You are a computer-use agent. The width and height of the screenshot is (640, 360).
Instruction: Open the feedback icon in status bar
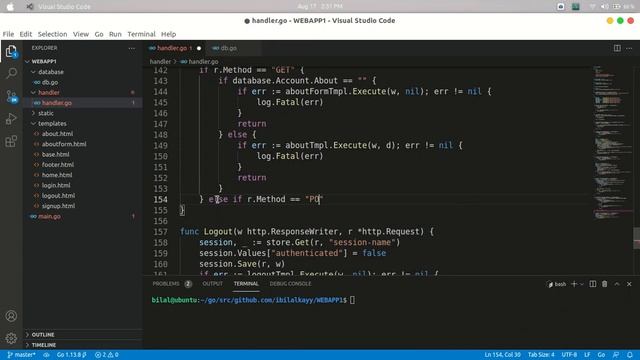pos(616,355)
